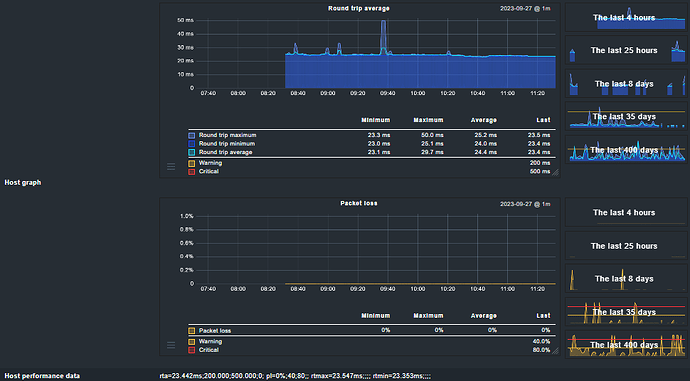Open round trip graph for the last 4 hours
Image resolution: width=690 pixels, height=381 pixels.
click(626, 18)
